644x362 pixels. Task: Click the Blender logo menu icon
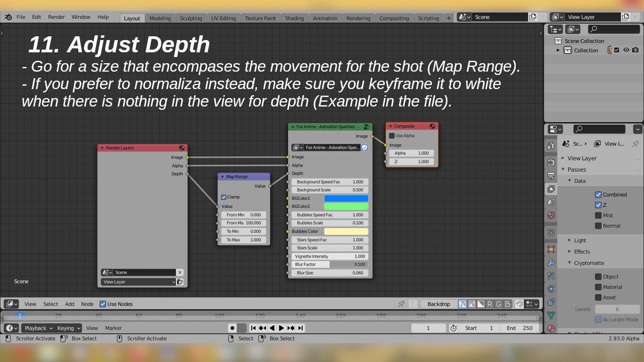pos(8,17)
